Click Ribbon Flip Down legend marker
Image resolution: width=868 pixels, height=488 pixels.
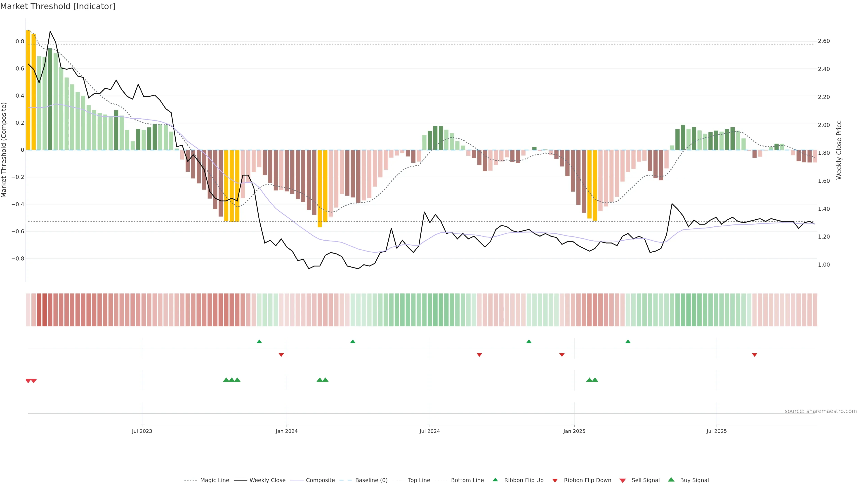click(x=555, y=481)
